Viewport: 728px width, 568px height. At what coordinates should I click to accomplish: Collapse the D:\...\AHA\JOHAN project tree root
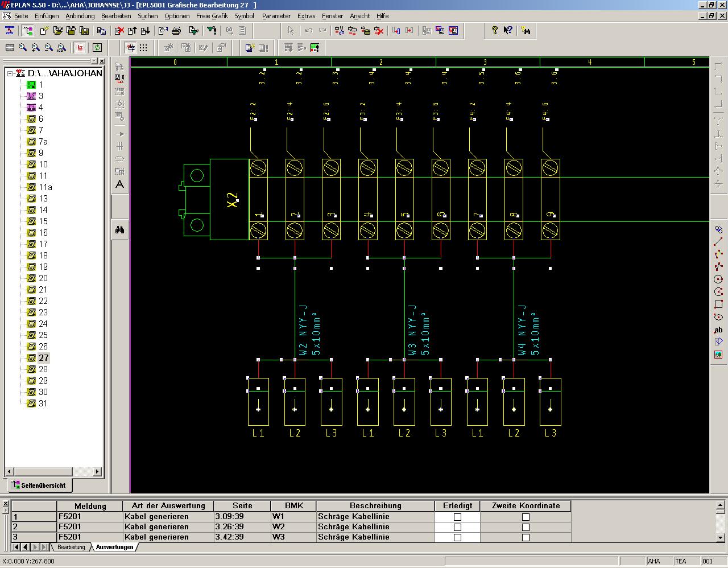(10, 73)
